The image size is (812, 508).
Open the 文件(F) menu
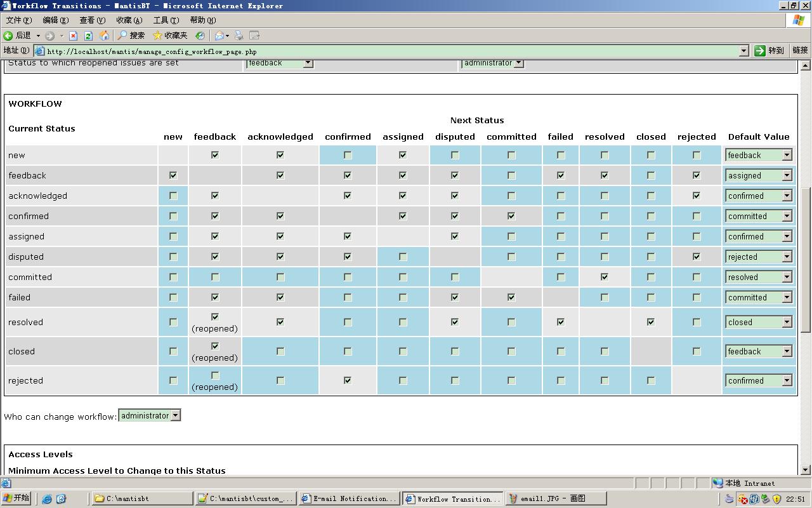[x=18, y=20]
